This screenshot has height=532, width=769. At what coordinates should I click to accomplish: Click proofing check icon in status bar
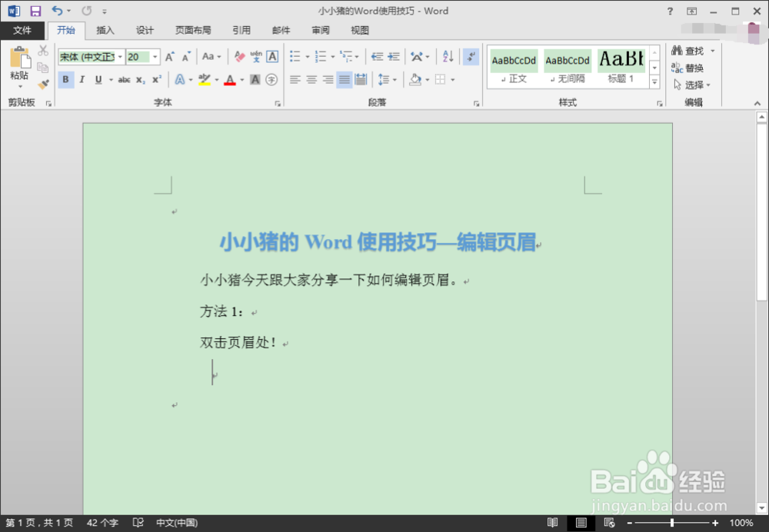point(138,523)
